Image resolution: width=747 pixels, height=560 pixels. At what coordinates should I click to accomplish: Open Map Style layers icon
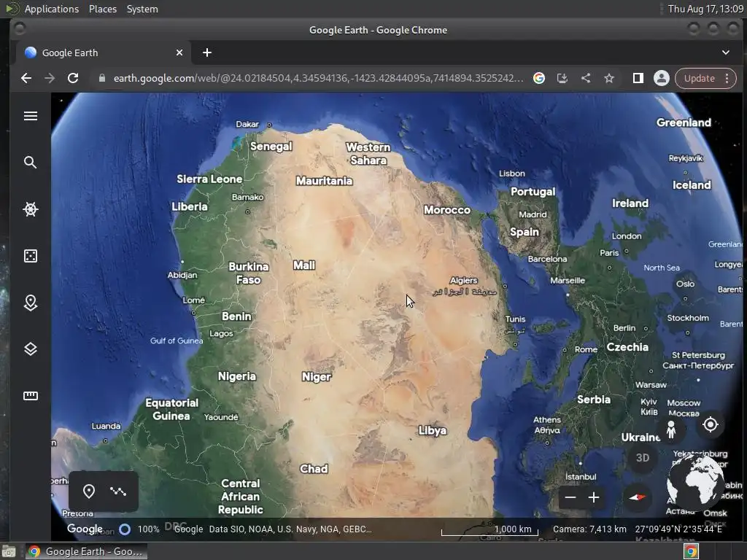(x=31, y=349)
